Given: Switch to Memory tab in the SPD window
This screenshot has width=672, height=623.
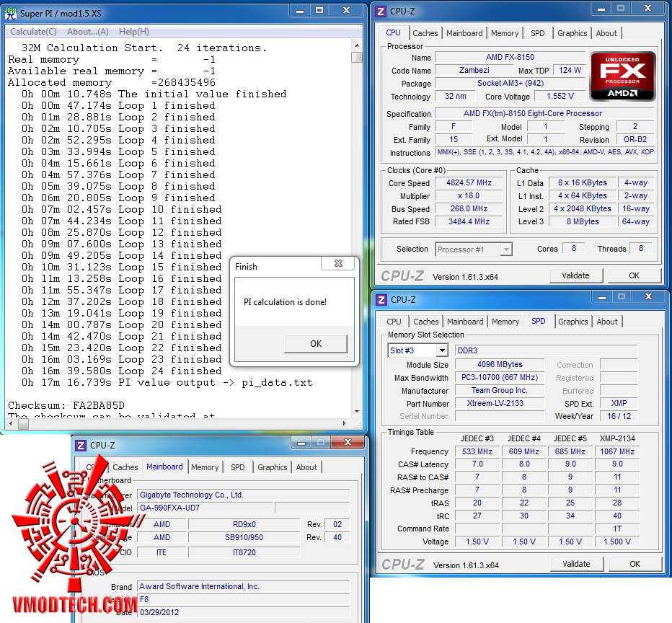Looking at the screenshot, I should (x=505, y=322).
